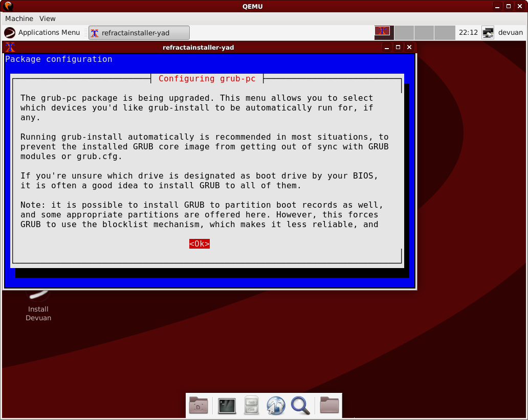The image size is (528, 420).
Task: Open refractainstaller-yad window menu icon
Action: tap(10, 48)
